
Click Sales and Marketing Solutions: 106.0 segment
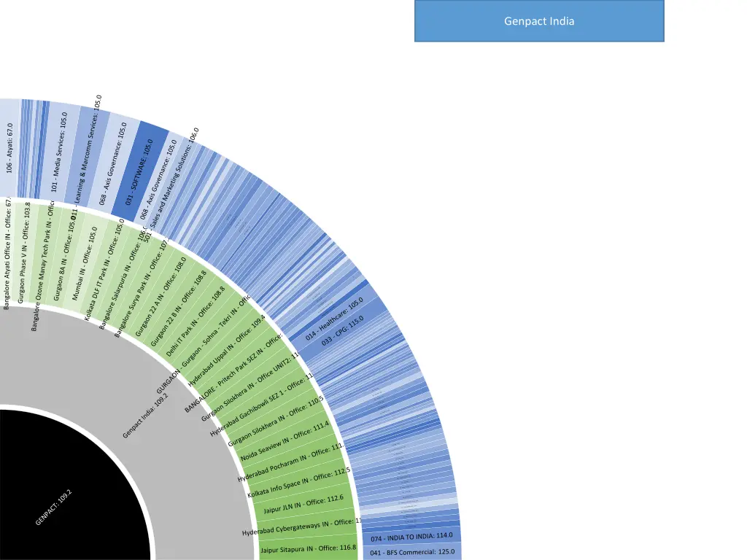(x=171, y=184)
